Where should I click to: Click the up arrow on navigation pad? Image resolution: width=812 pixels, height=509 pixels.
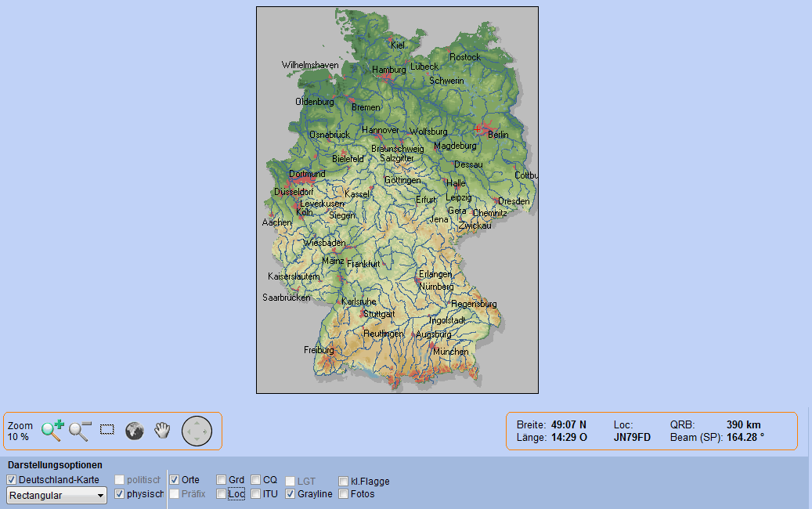197,422
